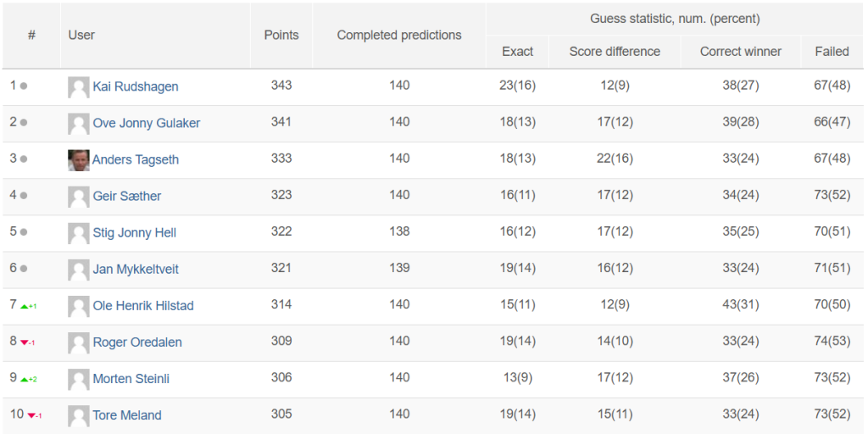Image resolution: width=868 pixels, height=434 pixels.
Task: Open Stig Jonny Hell's profile
Action: click(135, 232)
